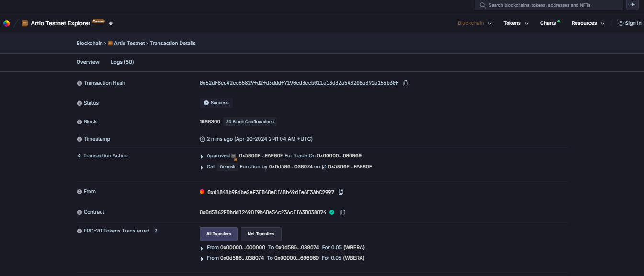Switch to the Overview tab

(88, 62)
